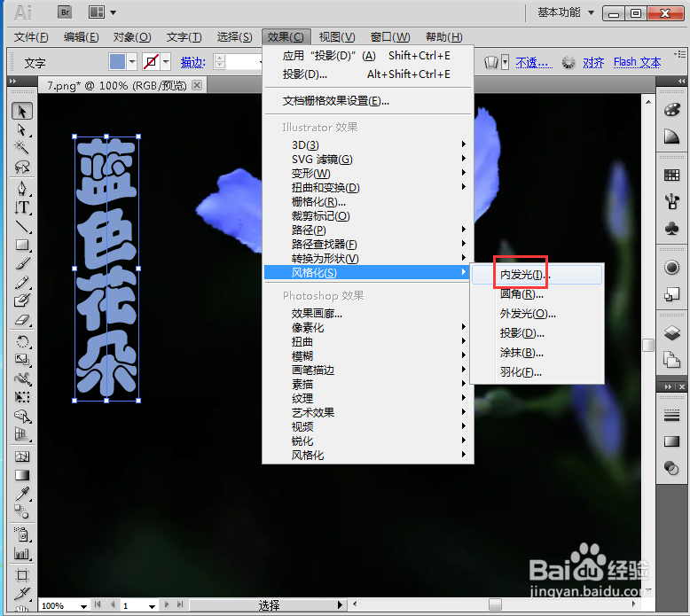690x616 pixels.
Task: Select the Paintbrush tool
Action: pyautogui.click(x=21, y=264)
